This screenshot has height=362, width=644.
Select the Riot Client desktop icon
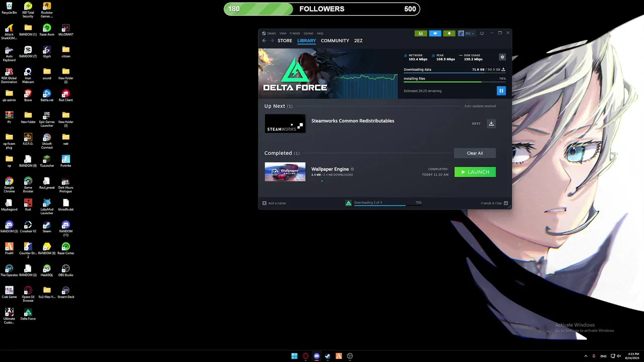point(65,96)
